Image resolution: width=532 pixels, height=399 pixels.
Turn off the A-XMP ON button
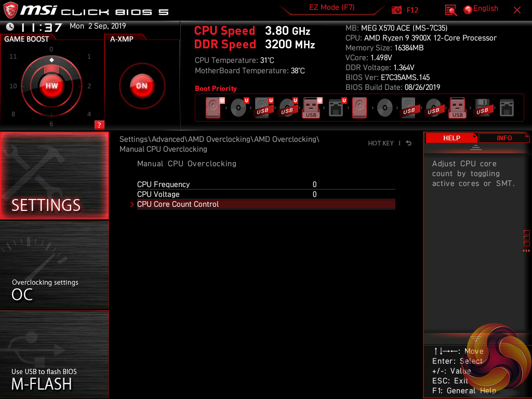tap(142, 86)
